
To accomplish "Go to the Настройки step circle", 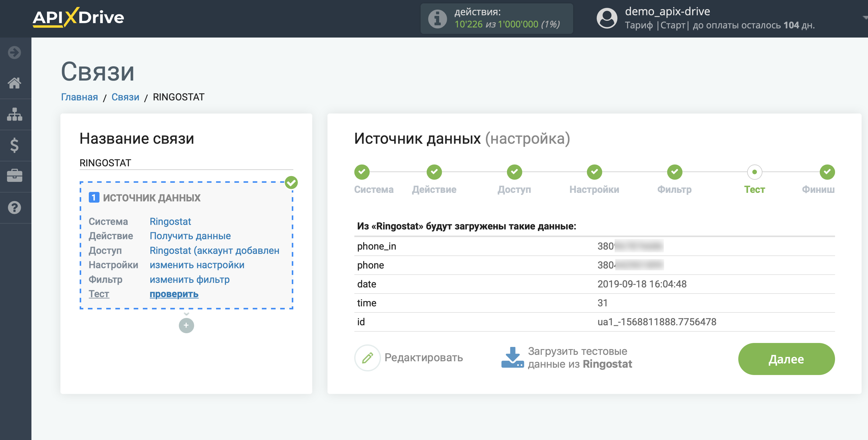I will click(x=595, y=172).
